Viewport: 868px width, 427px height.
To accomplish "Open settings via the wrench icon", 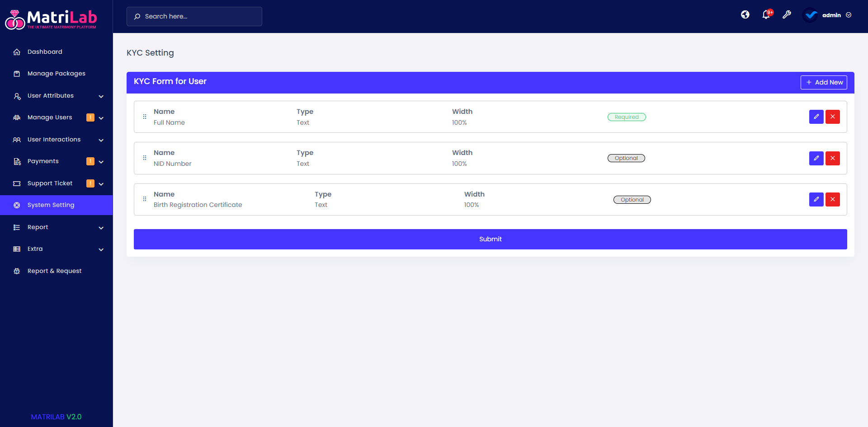I will [x=787, y=15].
